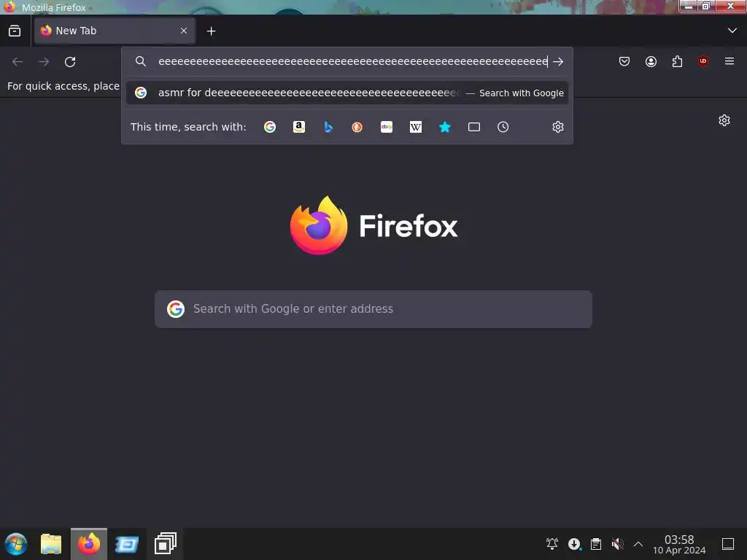Open clipboard tray icon
Image resolution: width=747 pixels, height=560 pixels.
[596, 544]
